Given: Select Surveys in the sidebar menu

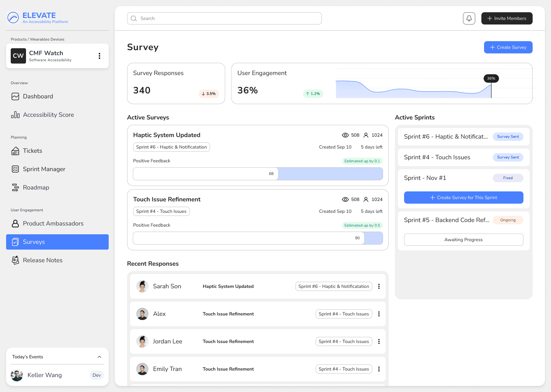Looking at the screenshot, I should click(57, 242).
